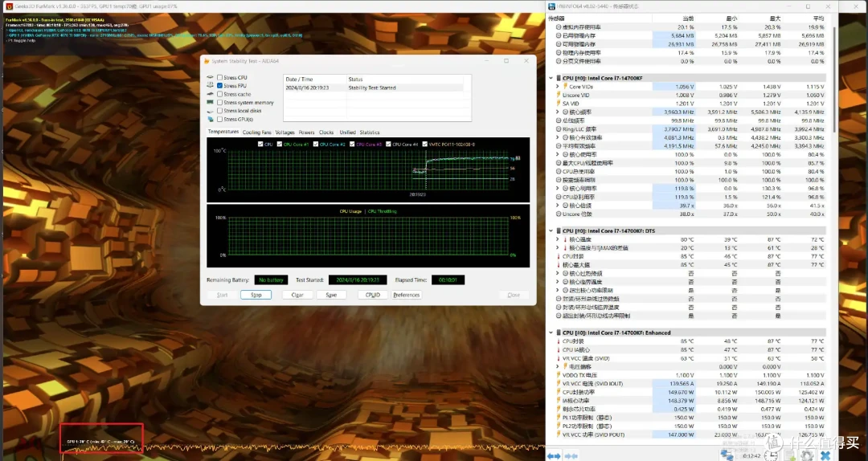Open HWiNFO sensor settings gear icon

[807, 455]
